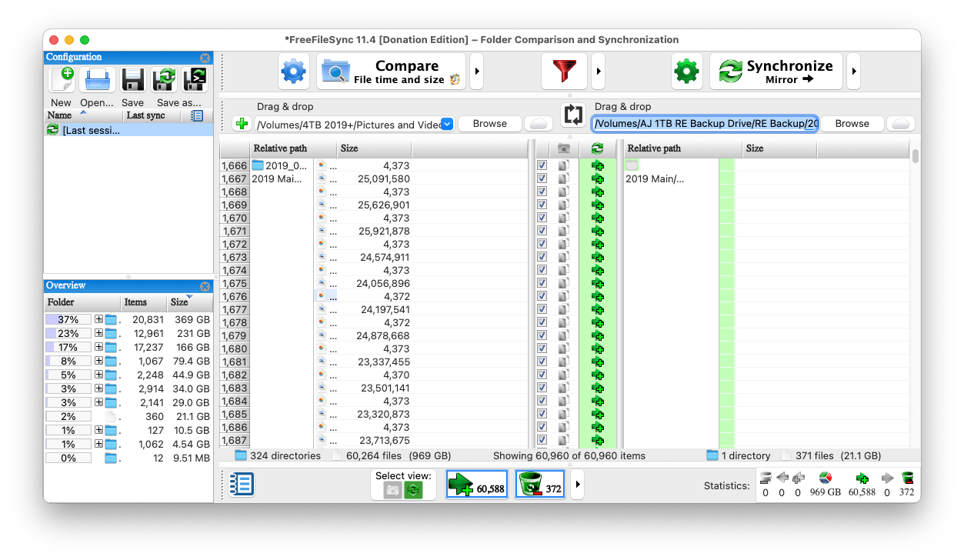Open view filter options dropdown arrow
The height and width of the screenshot is (560, 964).
tap(578, 485)
